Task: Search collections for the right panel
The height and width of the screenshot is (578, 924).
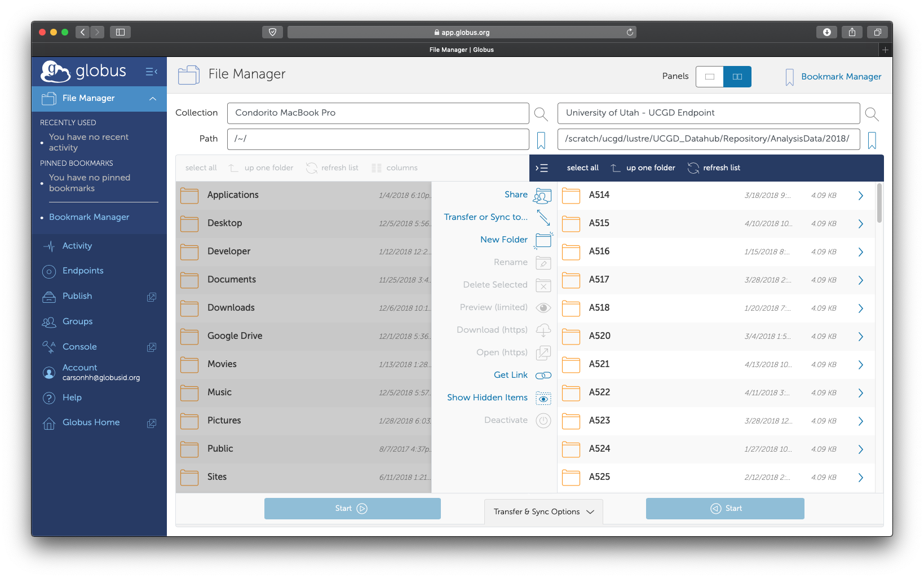Action: 872,114
